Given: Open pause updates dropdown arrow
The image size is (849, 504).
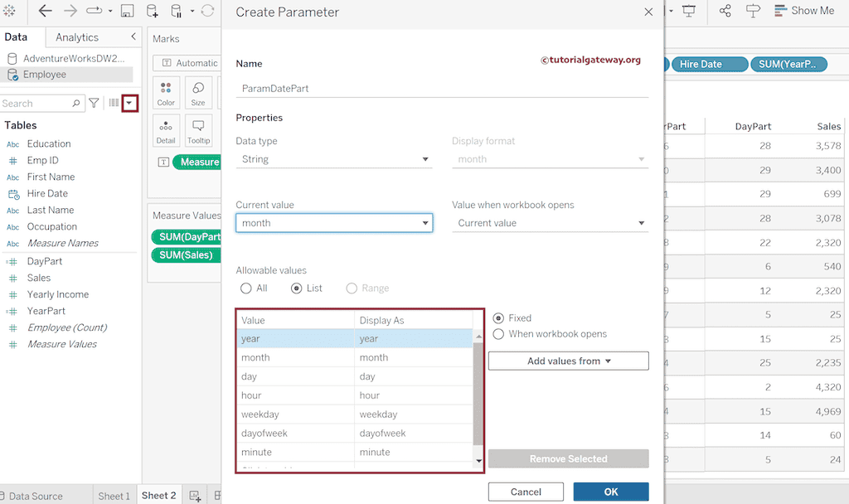Looking at the screenshot, I should (x=192, y=11).
